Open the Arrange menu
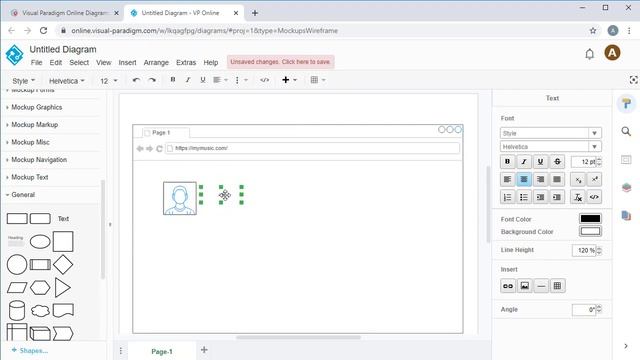Screen dimensions: 640x360 [x=156, y=62]
